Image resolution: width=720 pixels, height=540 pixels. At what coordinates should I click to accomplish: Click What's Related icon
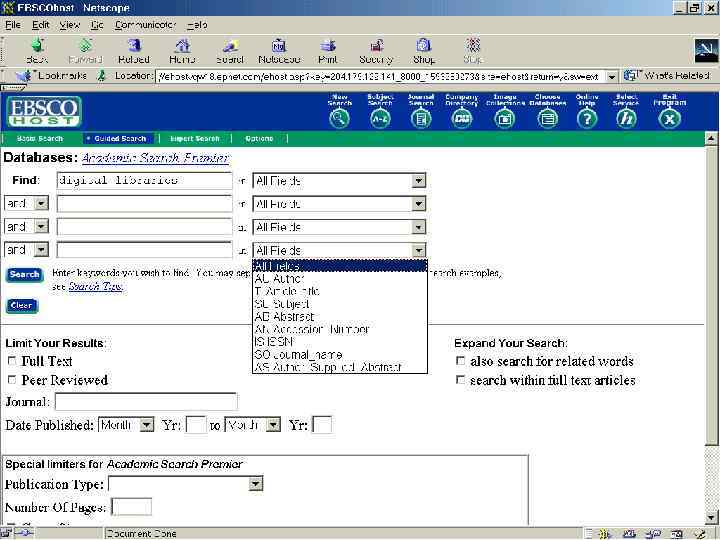point(632,75)
